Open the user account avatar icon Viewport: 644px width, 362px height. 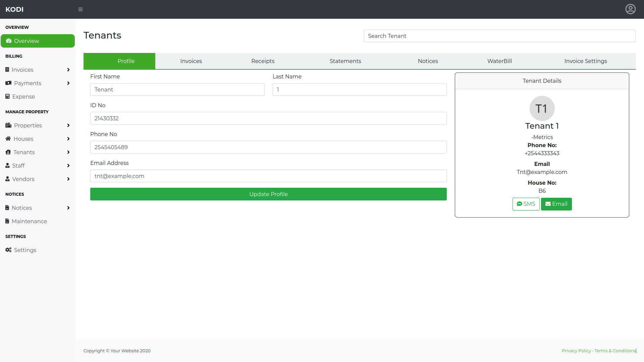click(630, 9)
